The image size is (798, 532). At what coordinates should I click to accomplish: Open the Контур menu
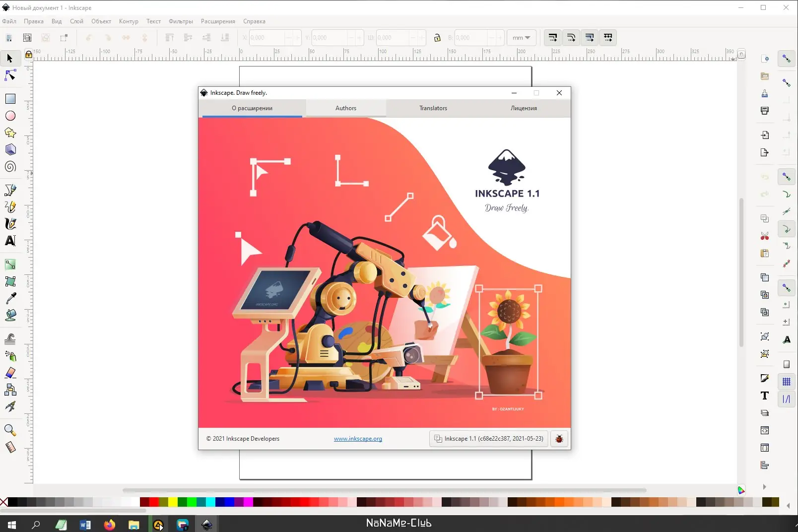[129, 21]
